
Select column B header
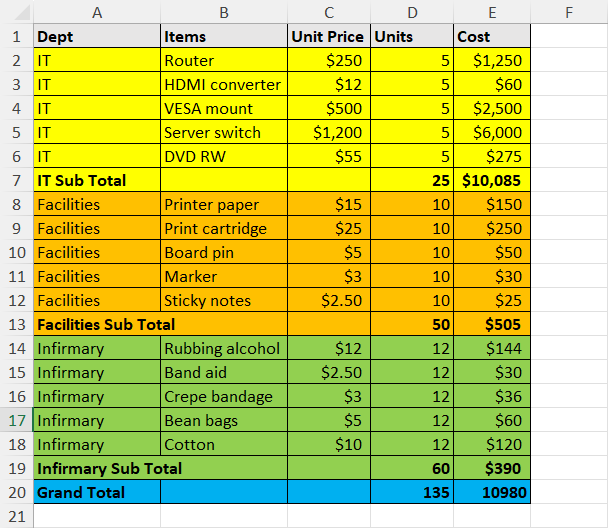coord(224,12)
